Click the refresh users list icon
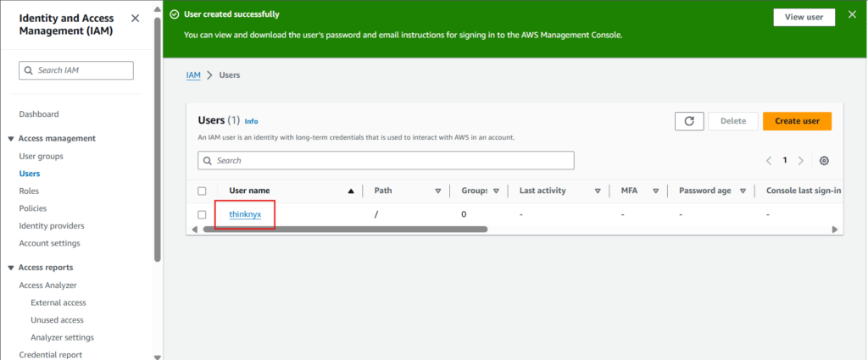The height and width of the screenshot is (360, 868). (689, 121)
